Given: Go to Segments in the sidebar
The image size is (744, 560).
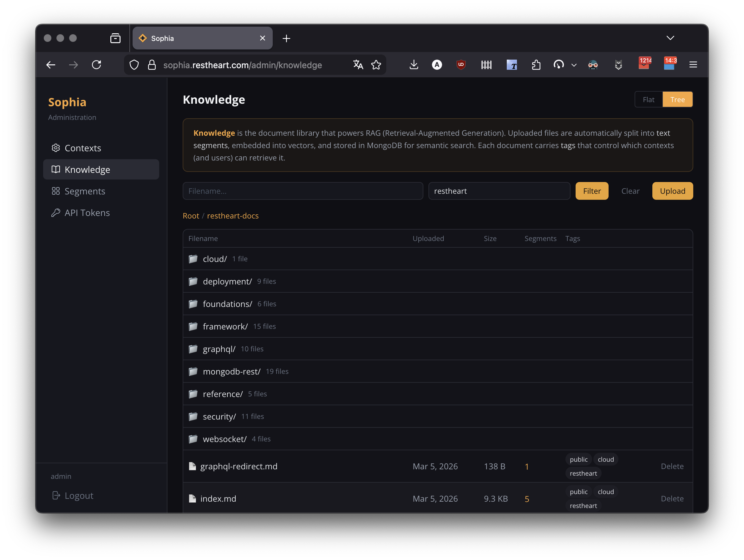Looking at the screenshot, I should tap(85, 191).
